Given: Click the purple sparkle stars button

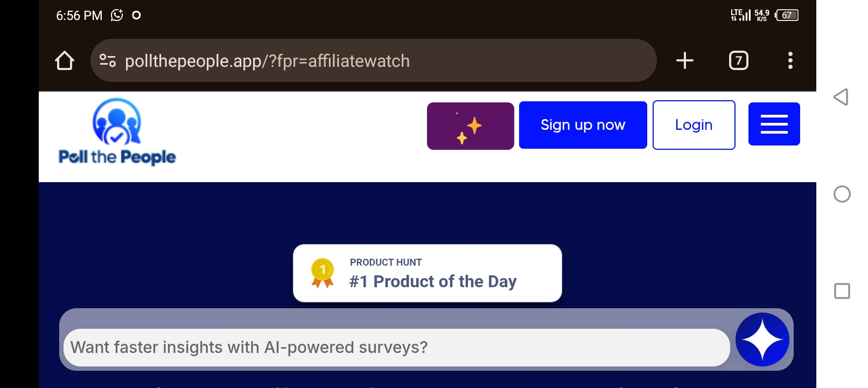Looking at the screenshot, I should click(x=471, y=126).
